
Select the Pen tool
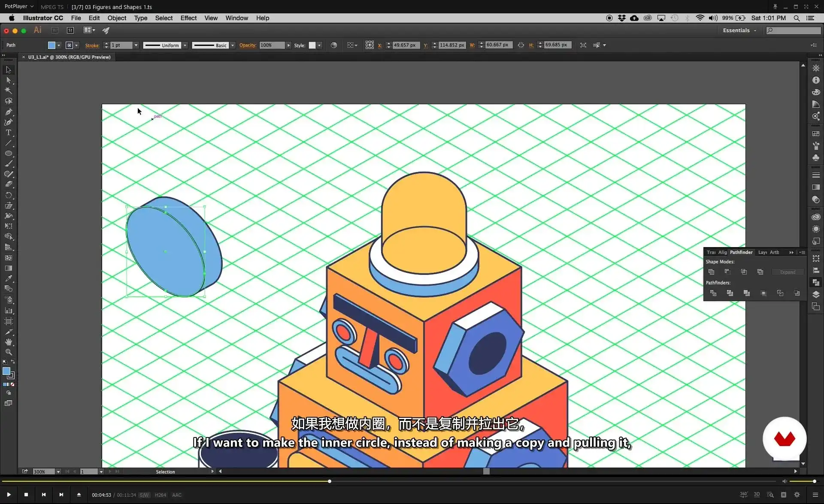[x=8, y=112]
